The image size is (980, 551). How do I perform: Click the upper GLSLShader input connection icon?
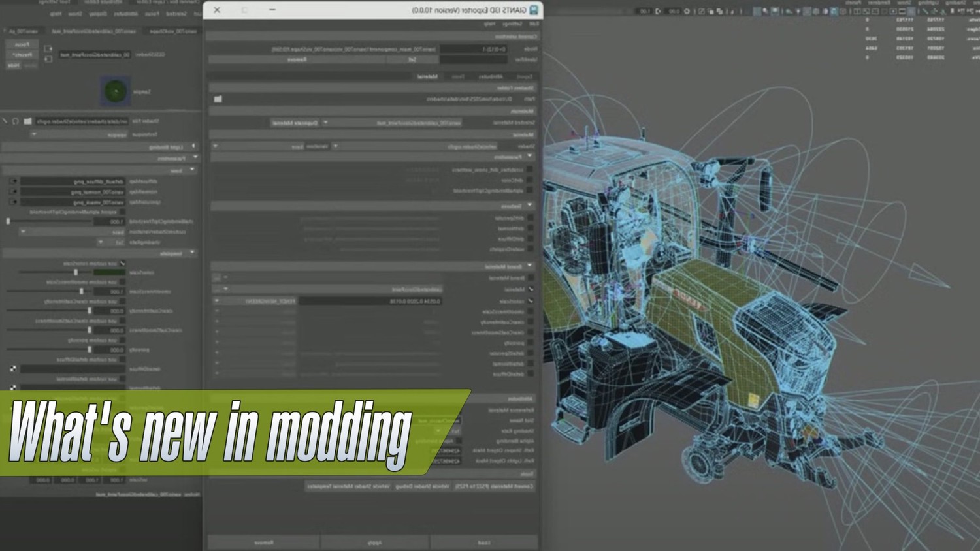click(x=48, y=49)
